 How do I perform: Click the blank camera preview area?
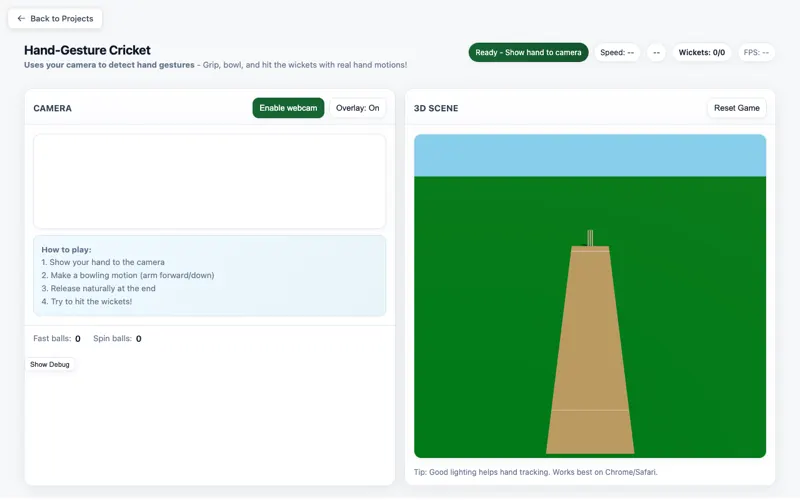(210, 181)
